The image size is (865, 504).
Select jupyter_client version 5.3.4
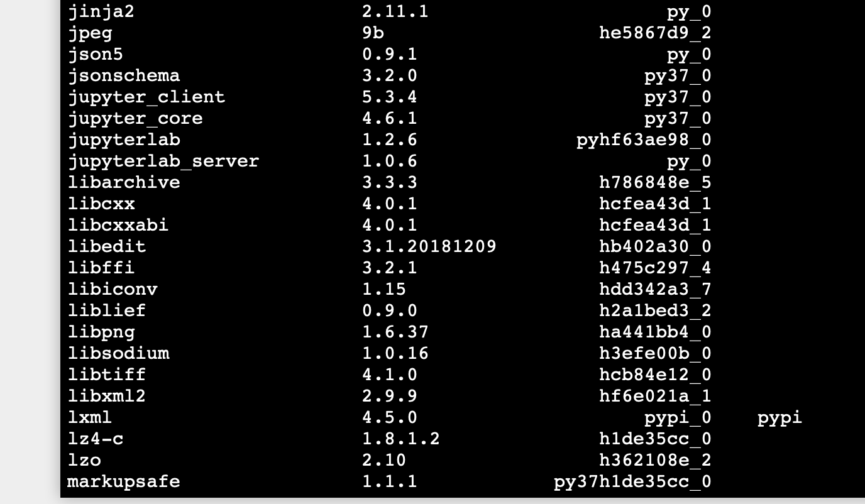click(389, 97)
